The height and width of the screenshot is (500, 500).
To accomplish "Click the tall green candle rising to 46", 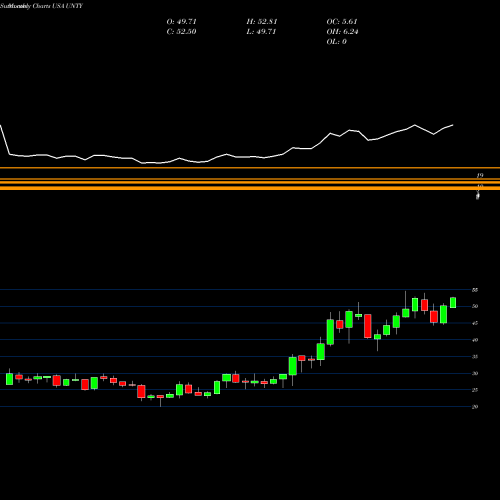I will (330, 332).
